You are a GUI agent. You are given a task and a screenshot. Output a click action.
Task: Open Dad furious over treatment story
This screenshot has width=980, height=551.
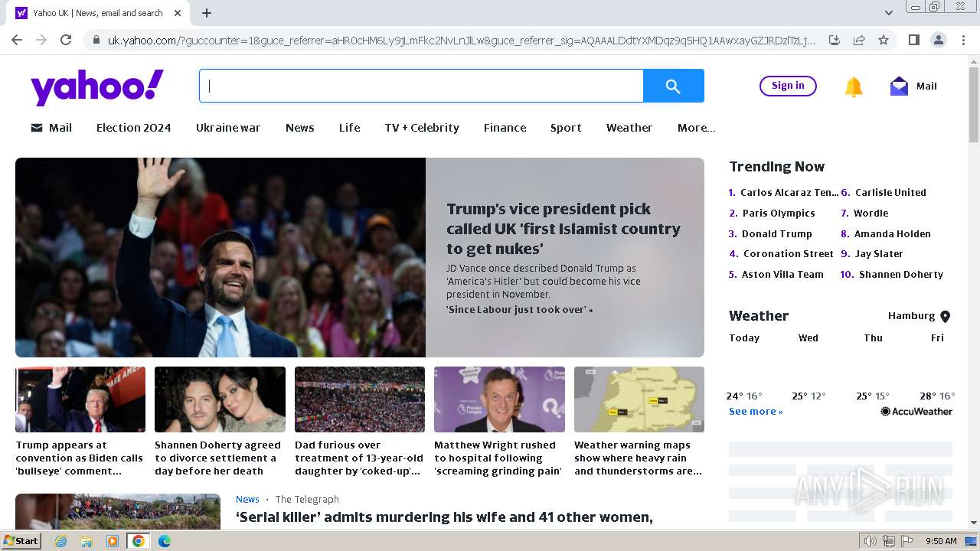coord(359,458)
